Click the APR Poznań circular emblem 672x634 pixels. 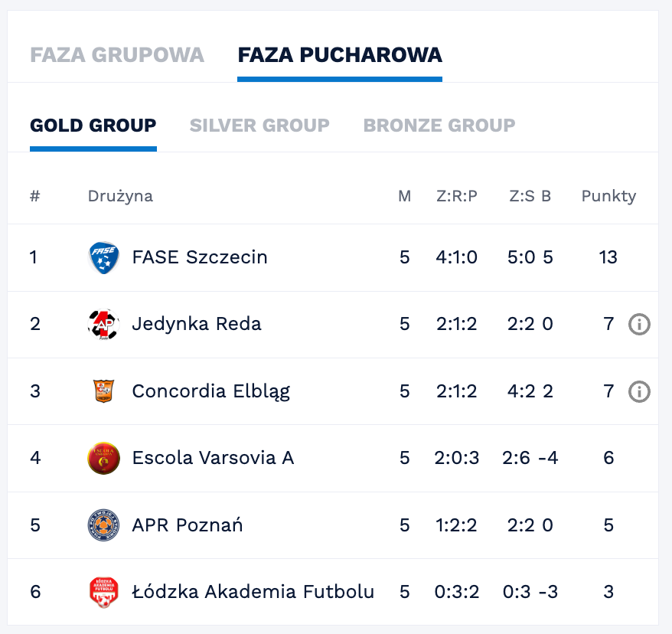(103, 525)
